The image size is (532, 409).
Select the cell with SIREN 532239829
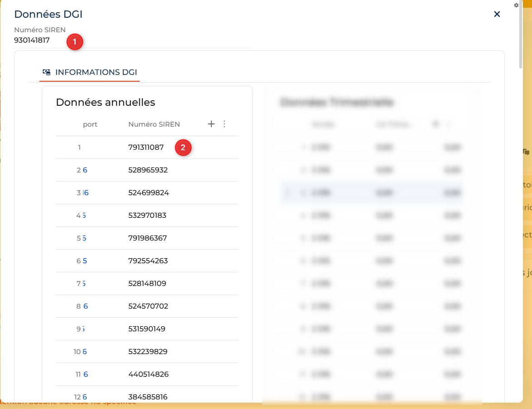[x=148, y=352]
